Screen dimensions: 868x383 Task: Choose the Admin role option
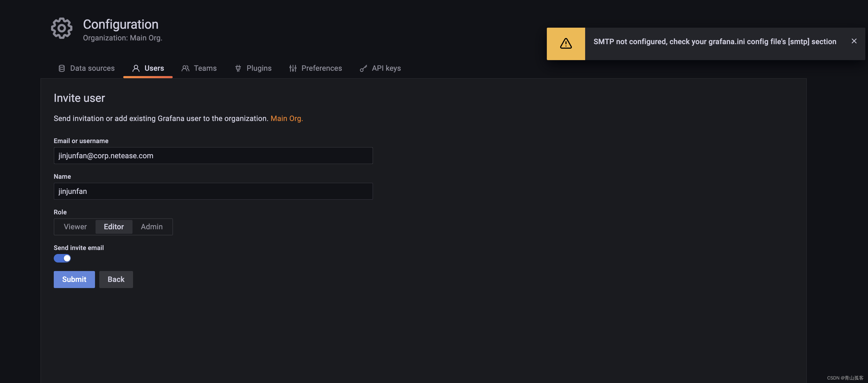click(x=152, y=227)
